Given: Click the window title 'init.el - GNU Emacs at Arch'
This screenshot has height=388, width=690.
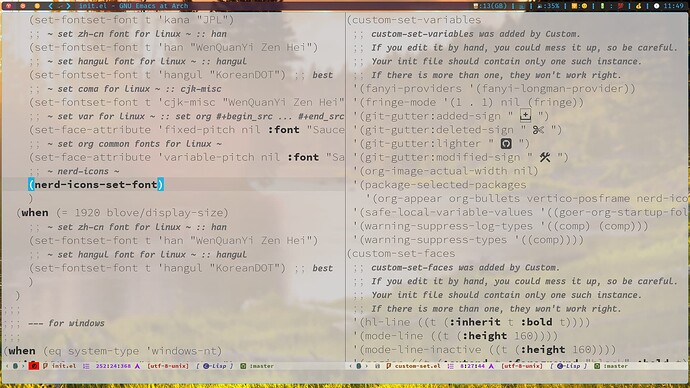Looking at the screenshot, I should (133, 6).
